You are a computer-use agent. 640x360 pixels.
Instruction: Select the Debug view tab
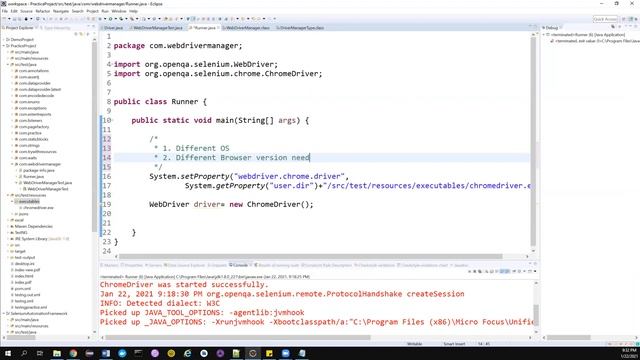pyautogui.click(x=551, y=28)
